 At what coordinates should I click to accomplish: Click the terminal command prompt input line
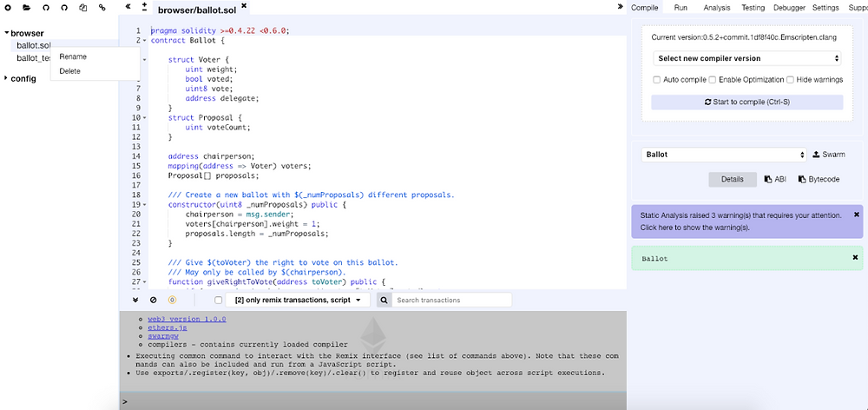(x=372, y=401)
